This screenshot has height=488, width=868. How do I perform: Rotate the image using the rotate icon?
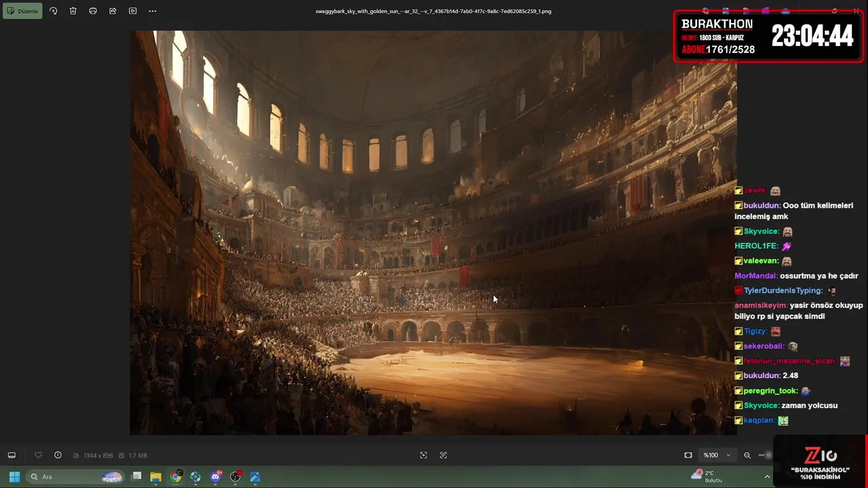[x=54, y=11]
